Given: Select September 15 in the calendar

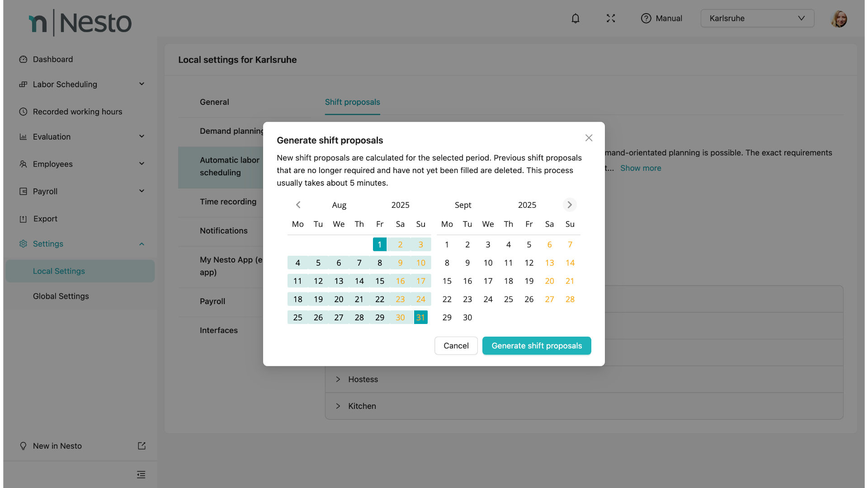Looking at the screenshot, I should pos(447,281).
